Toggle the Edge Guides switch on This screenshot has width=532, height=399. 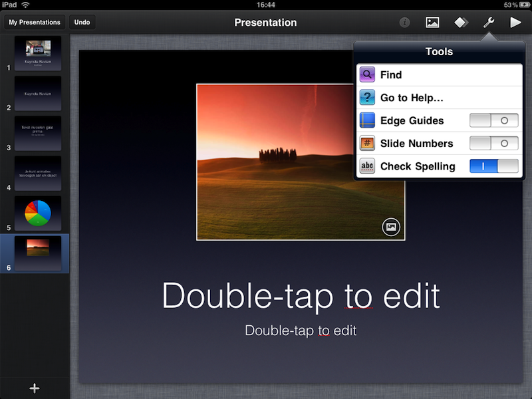point(493,120)
